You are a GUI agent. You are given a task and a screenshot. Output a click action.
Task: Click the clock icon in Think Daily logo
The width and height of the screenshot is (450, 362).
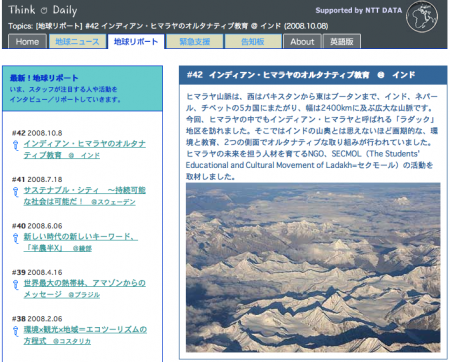click(x=44, y=10)
